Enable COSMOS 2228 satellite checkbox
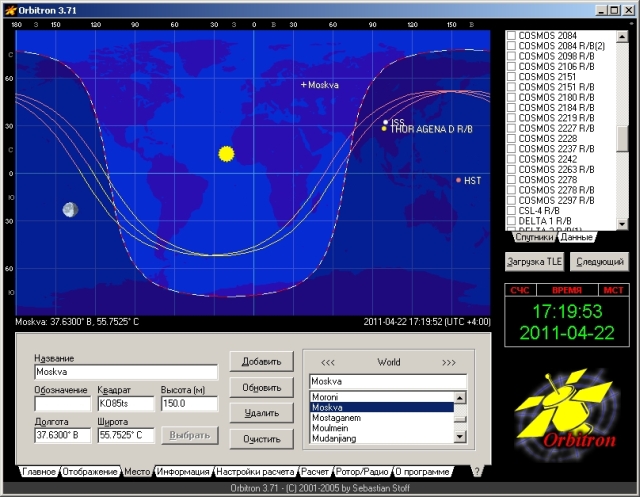 (x=511, y=138)
